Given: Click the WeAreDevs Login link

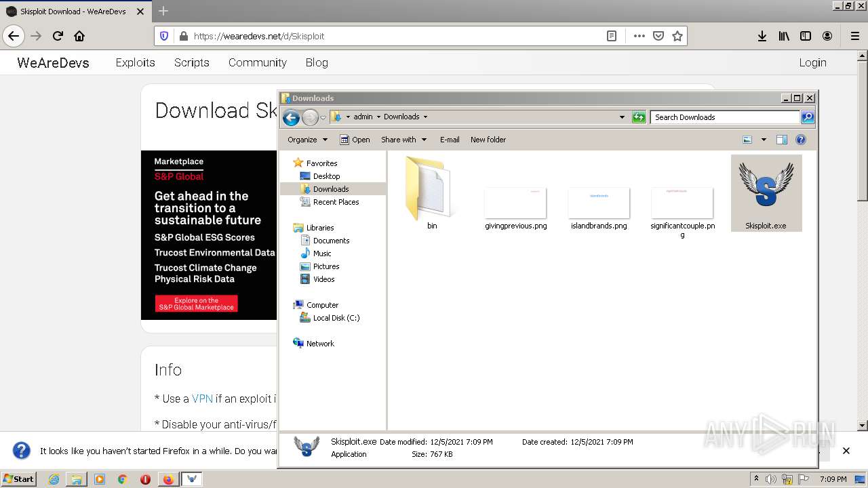Looking at the screenshot, I should [x=812, y=62].
